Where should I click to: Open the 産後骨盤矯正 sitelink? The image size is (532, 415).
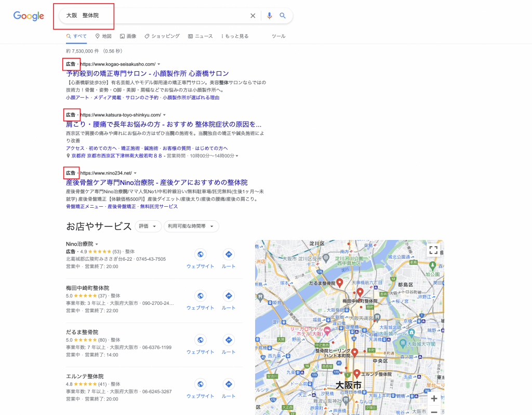pyautogui.click(x=122, y=206)
